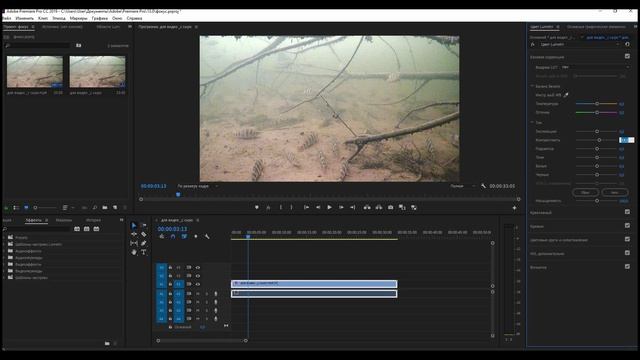Toggle V3 track output eye
Viewport: 640px width, 360px height.
198,268
